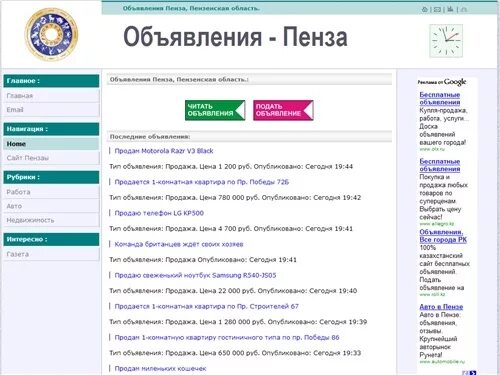Image resolution: width=500 pixels, height=375 pixels.
Task: Open the Авто category
Action: [51, 206]
